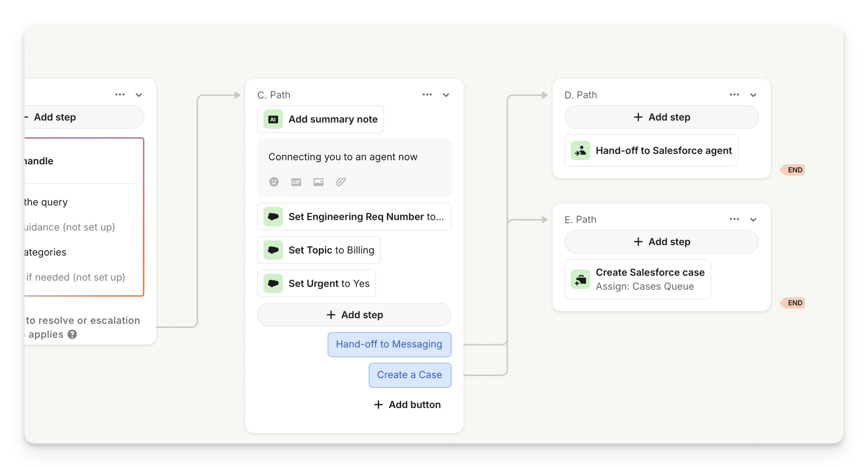Screen dimensions: 868x468
Task: Open D. Path three-dot options menu
Action: pyautogui.click(x=734, y=95)
